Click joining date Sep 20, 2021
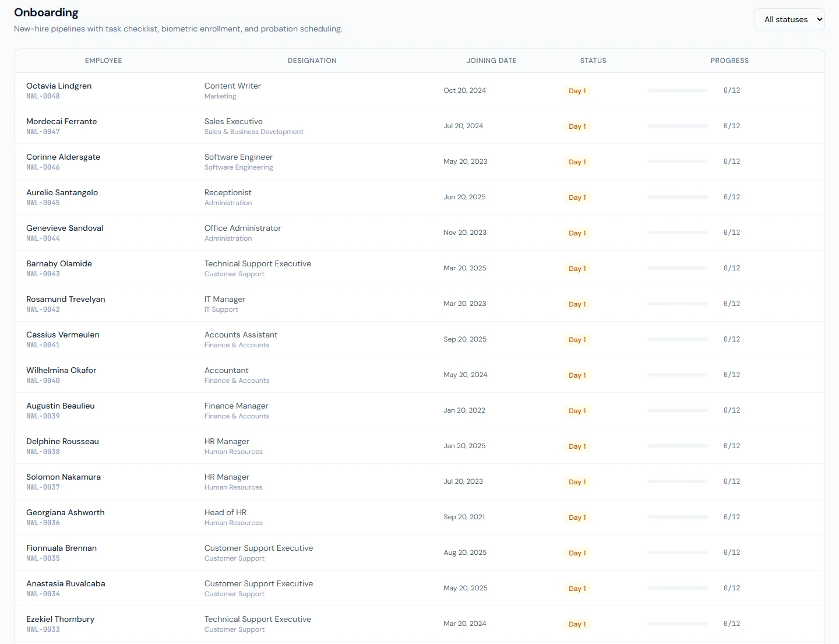839x644 pixels. [x=464, y=517]
